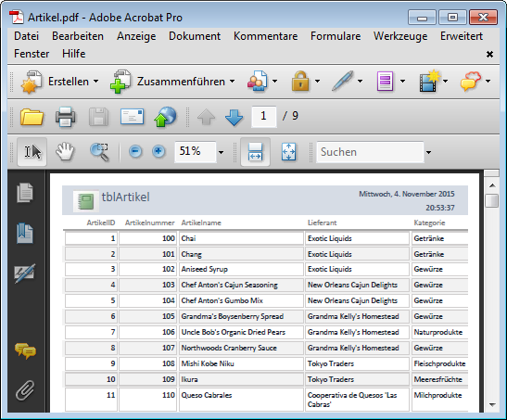Click the scrollbar down arrow

[x=492, y=404]
